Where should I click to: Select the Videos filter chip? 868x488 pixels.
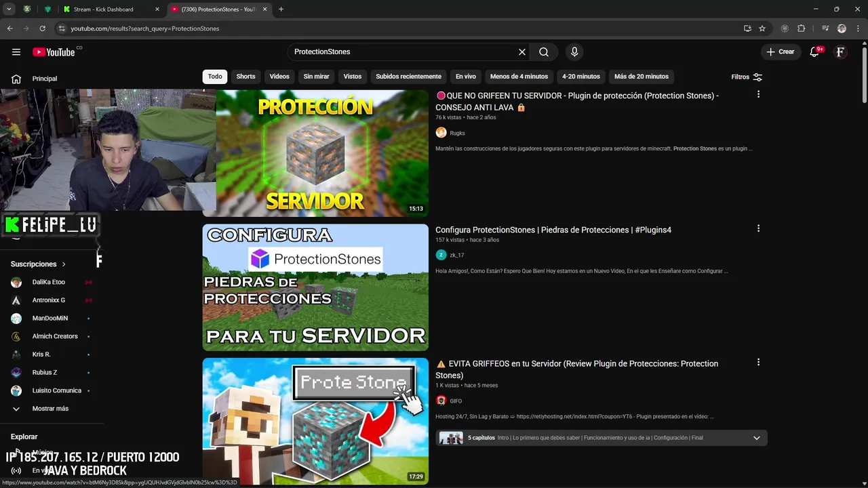point(279,77)
